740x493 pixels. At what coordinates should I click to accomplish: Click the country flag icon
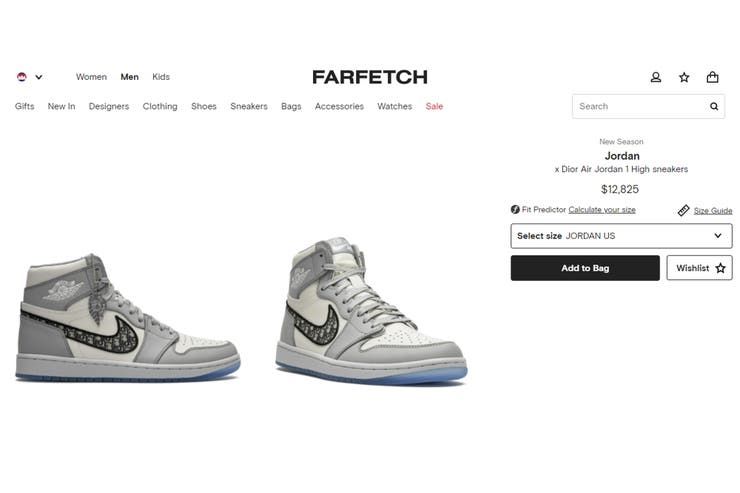[x=22, y=77]
